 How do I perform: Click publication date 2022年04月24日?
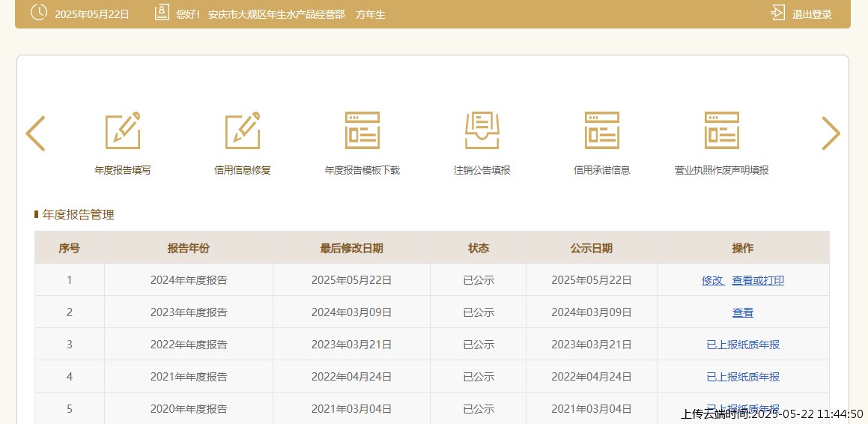coord(591,376)
